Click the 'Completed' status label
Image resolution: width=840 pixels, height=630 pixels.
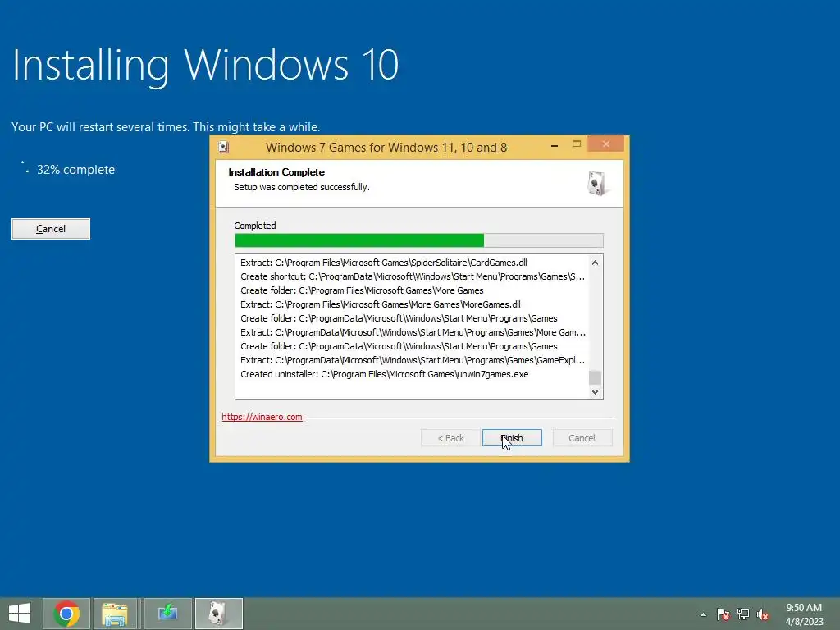click(255, 226)
